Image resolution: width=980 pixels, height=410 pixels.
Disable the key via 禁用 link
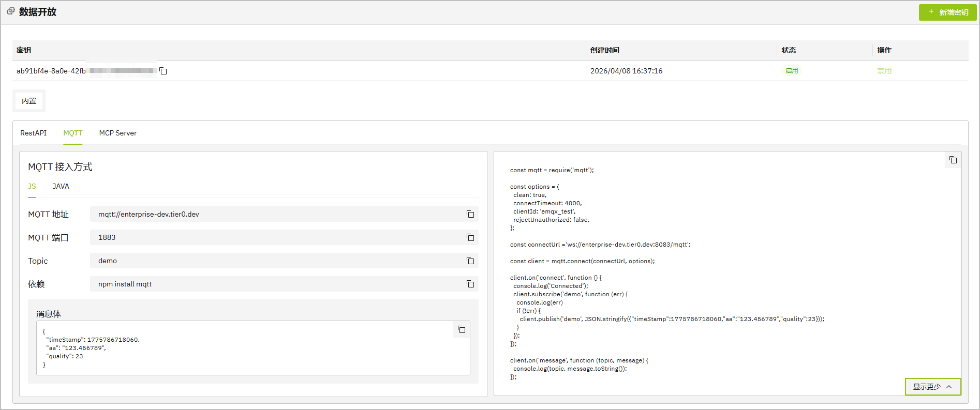[884, 71]
